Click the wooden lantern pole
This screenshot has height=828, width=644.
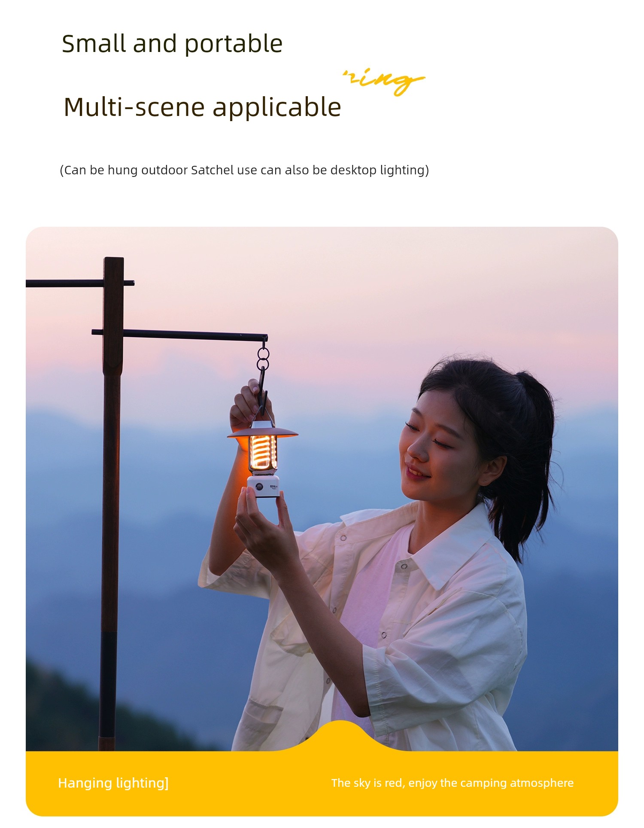(x=111, y=503)
